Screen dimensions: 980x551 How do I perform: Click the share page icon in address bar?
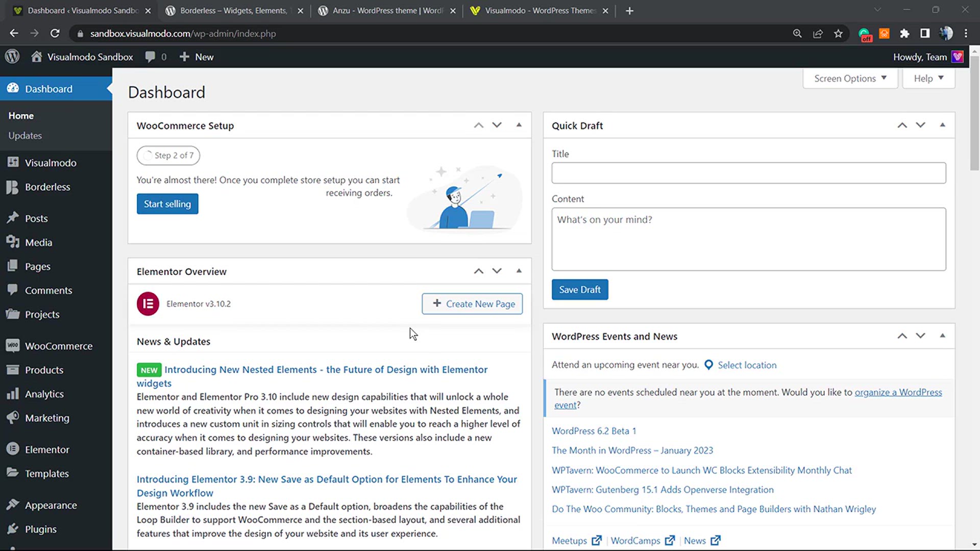(x=818, y=33)
